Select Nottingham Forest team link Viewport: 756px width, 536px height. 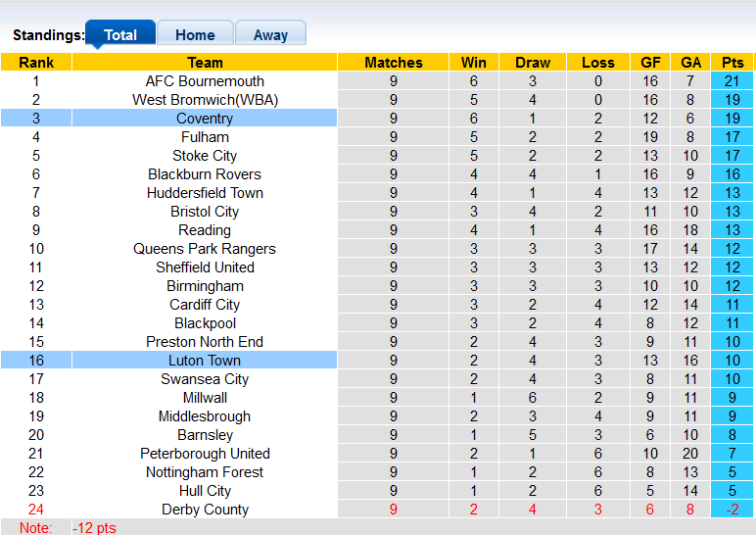(x=205, y=472)
